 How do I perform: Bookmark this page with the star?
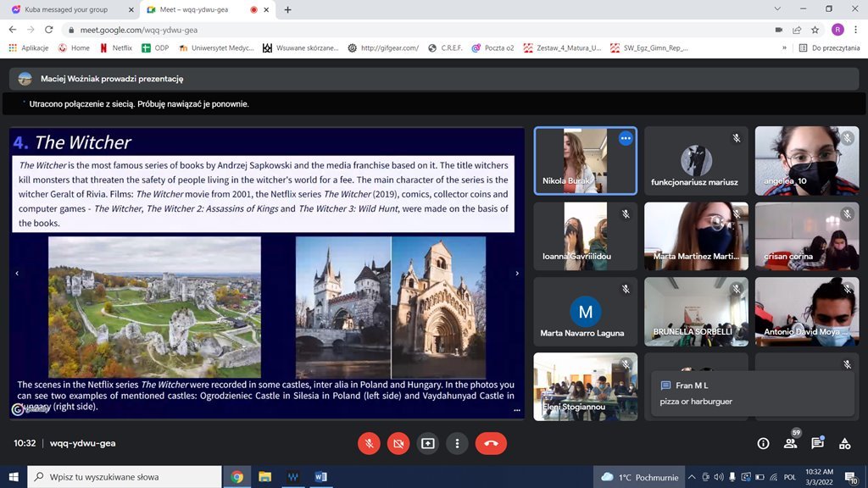click(815, 30)
